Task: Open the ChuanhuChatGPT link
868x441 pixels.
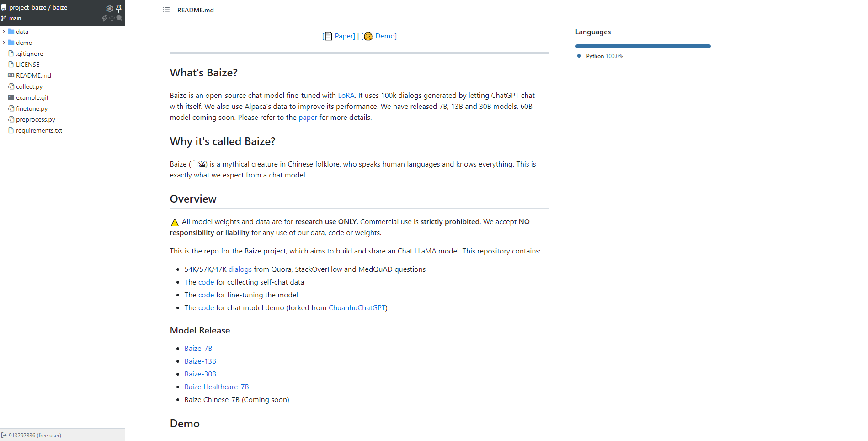Action: click(357, 308)
